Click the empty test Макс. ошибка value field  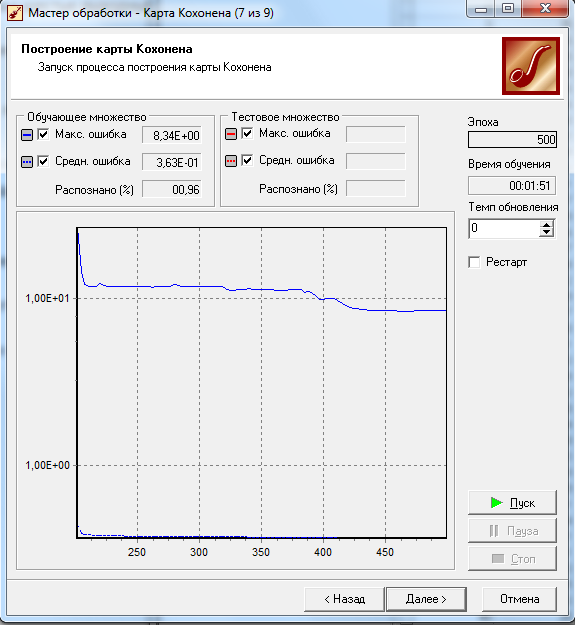coord(376,134)
